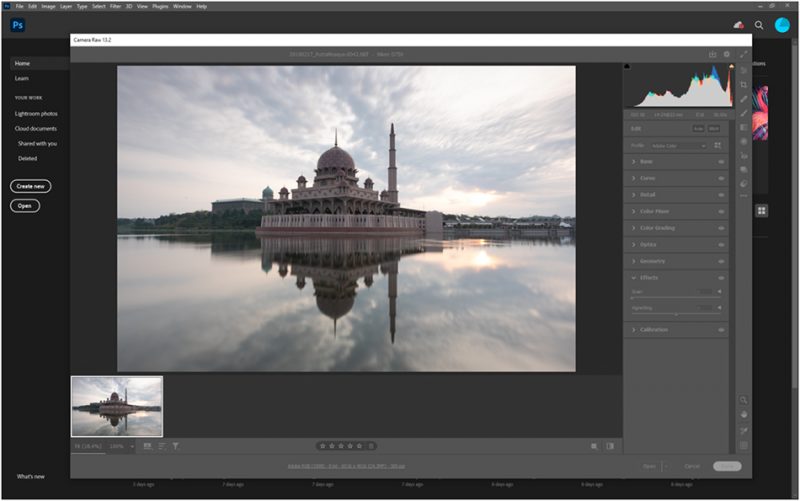Open the Photoshop search icon
Image resolution: width=800 pixels, height=501 pixels.
(x=759, y=25)
